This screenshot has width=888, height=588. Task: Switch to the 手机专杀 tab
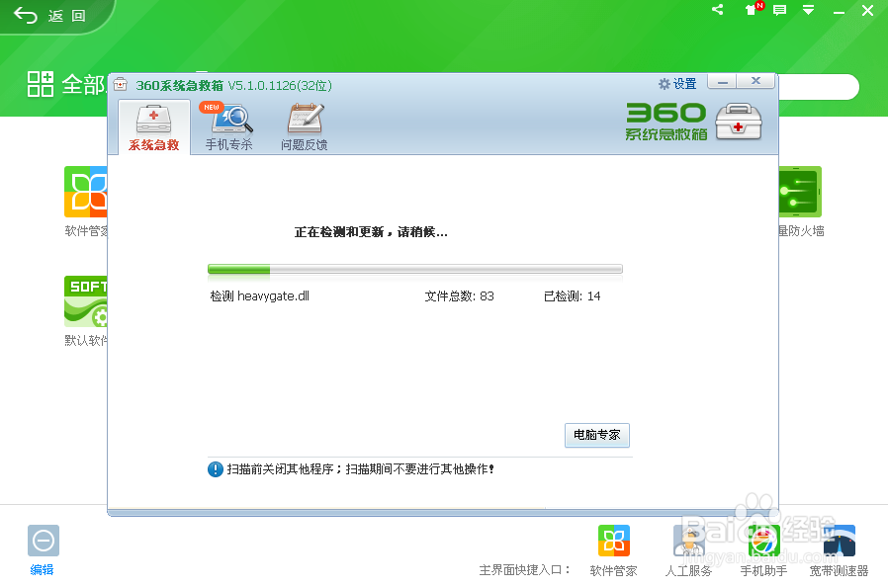227,126
